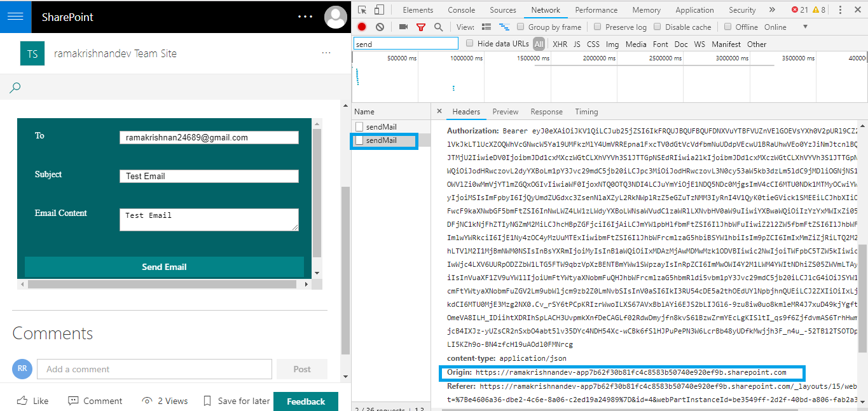Stop recording the network log

(362, 27)
